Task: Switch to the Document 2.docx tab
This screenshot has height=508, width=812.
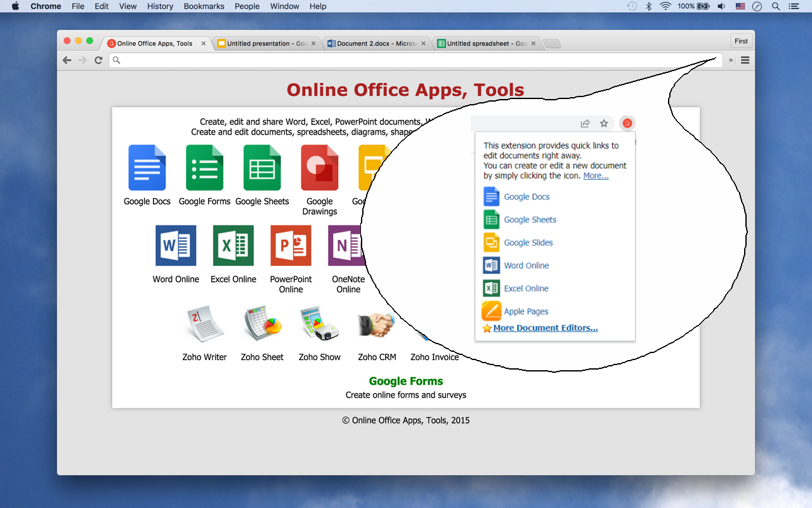Action: (377, 44)
